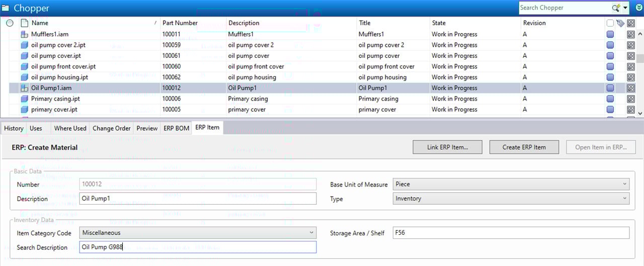
Task: Click the tag icon in the column header
Action: point(620,23)
